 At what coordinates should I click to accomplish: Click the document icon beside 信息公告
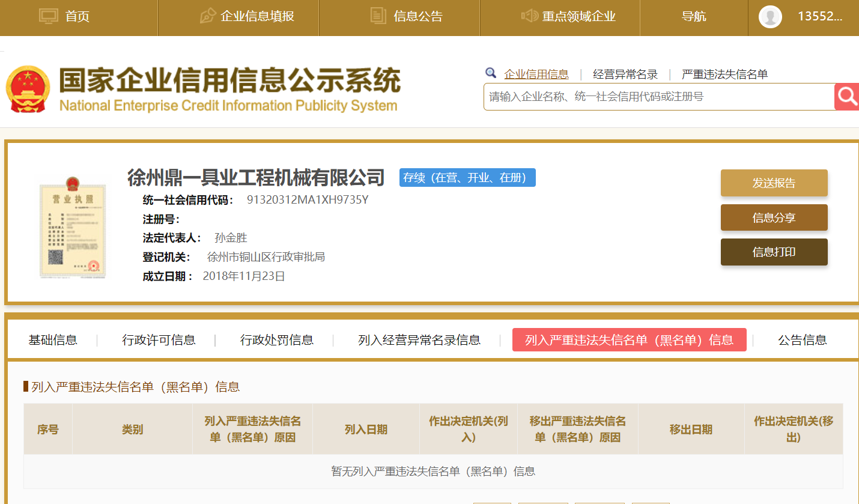tap(378, 16)
